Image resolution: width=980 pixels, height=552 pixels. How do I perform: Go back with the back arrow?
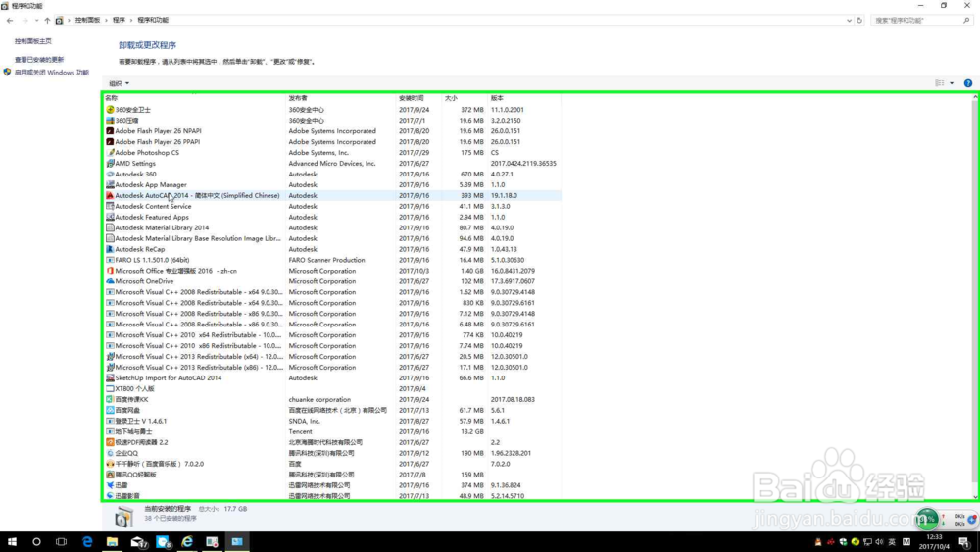(x=10, y=20)
